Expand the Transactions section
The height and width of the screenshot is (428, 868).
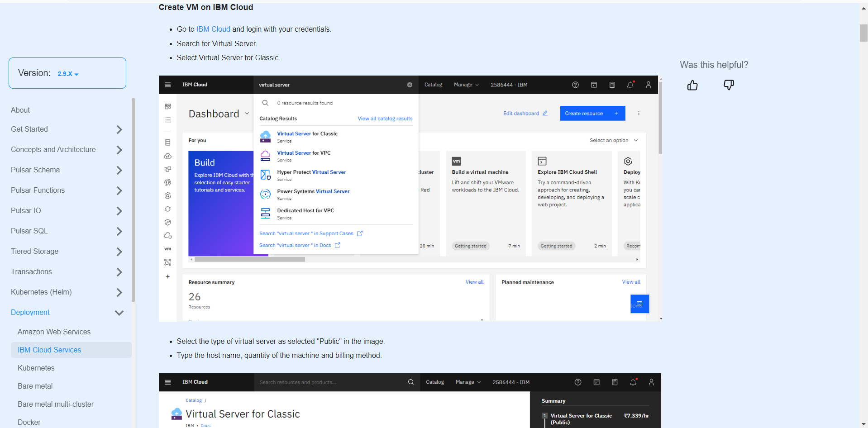click(x=119, y=272)
